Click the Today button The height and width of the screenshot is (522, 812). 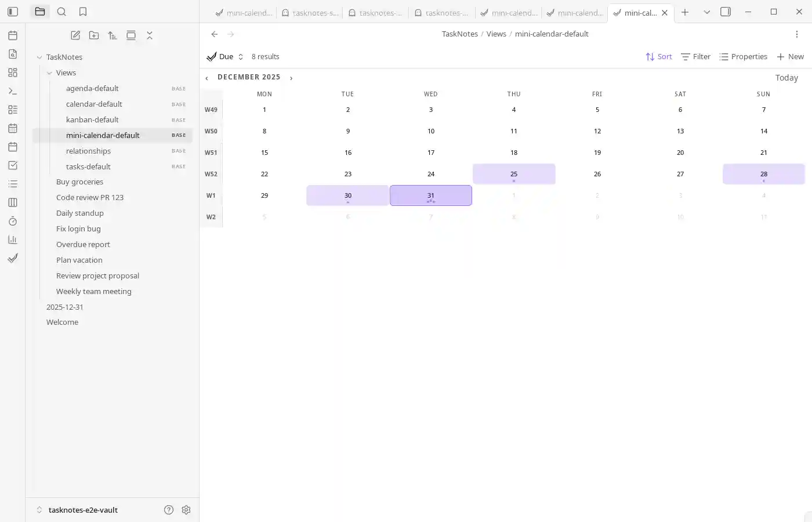tap(786, 77)
